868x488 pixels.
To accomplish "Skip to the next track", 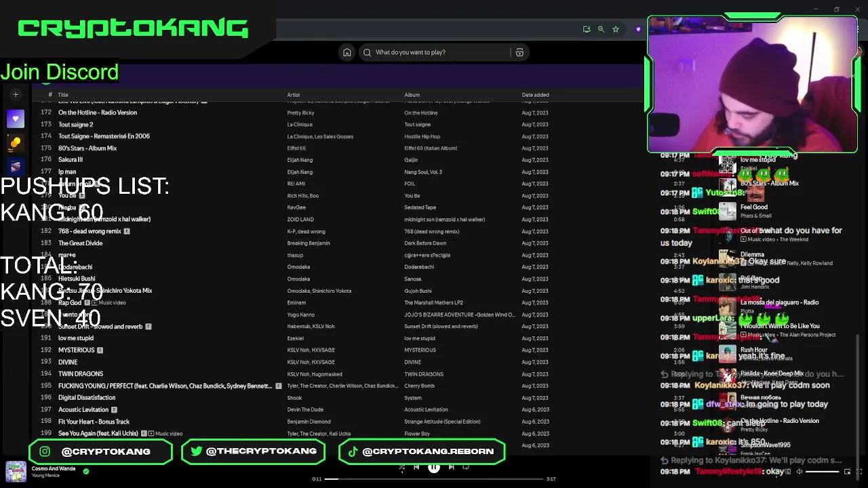I will [451, 467].
